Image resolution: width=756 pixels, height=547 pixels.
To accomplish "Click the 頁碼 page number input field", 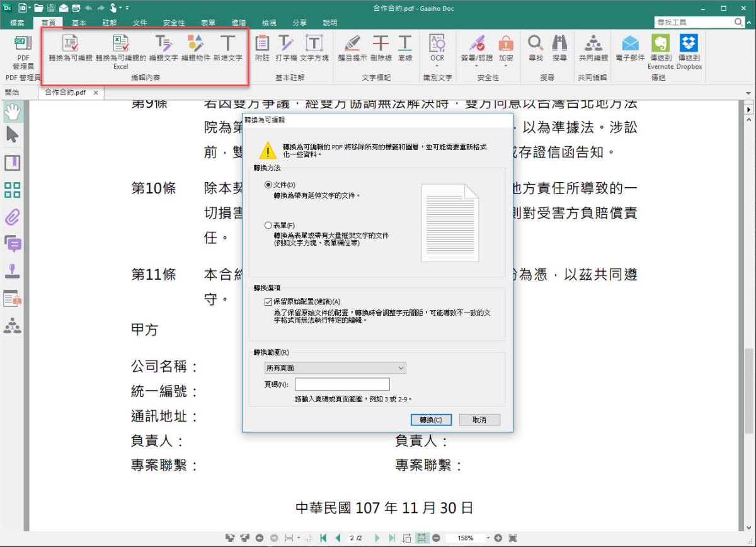I will pyautogui.click(x=342, y=384).
